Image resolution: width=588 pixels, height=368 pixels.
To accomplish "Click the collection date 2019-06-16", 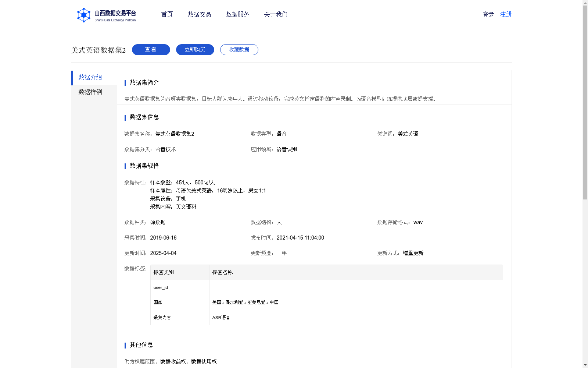I will (163, 238).
